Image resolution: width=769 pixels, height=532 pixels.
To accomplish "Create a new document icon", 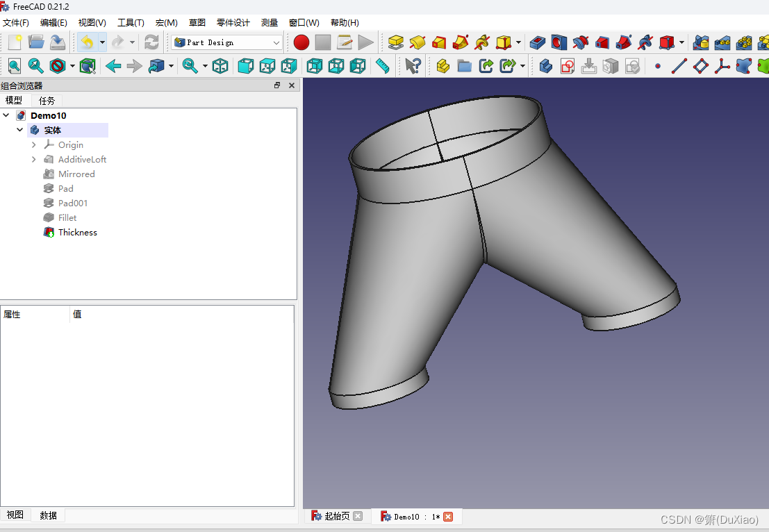I will tap(15, 42).
